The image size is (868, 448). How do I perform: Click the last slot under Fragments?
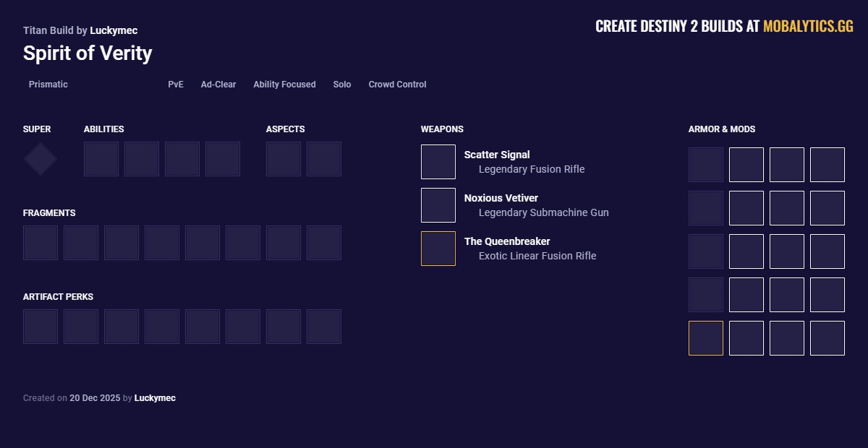[324, 243]
